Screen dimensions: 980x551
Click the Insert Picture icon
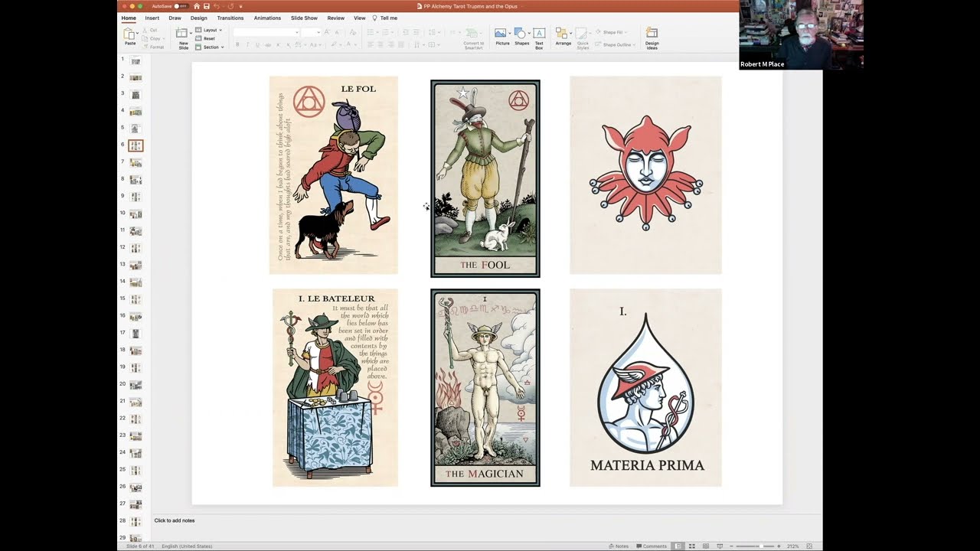501,33
